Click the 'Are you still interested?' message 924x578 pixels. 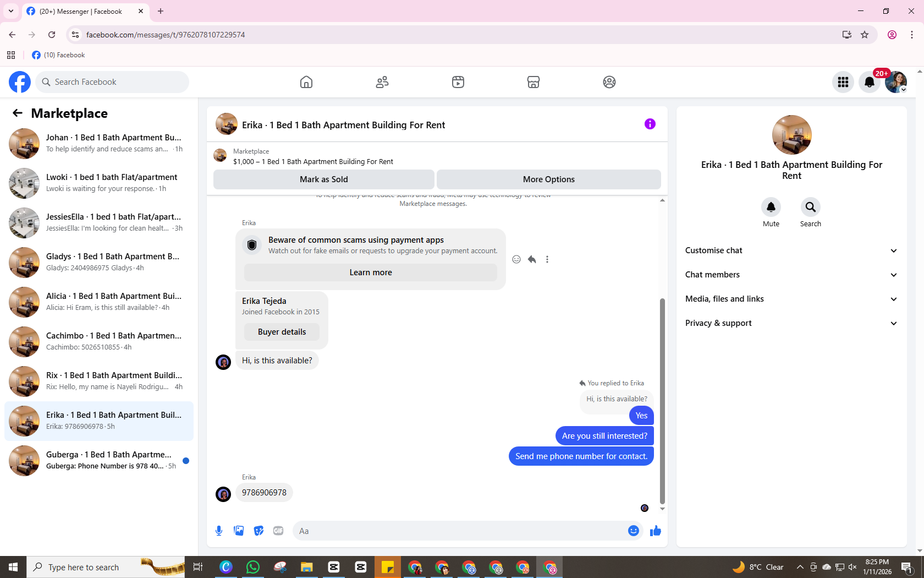click(x=604, y=436)
